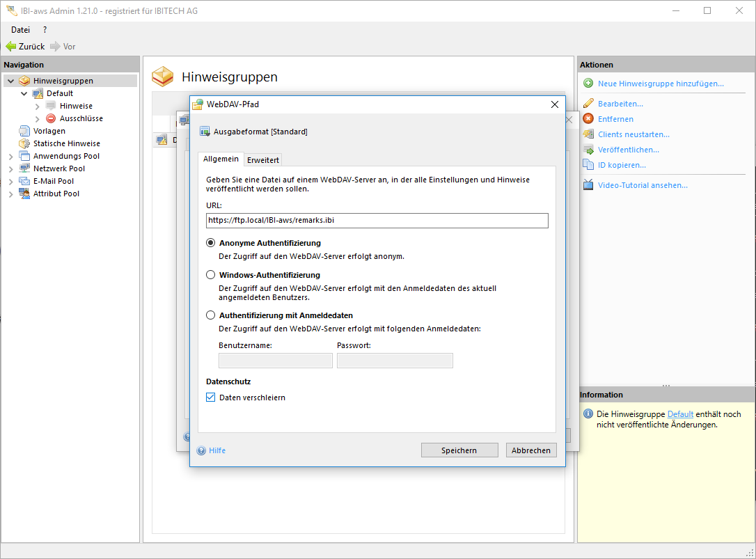
Task: Expand the Anwendungs Pool tree node
Action: [10, 156]
